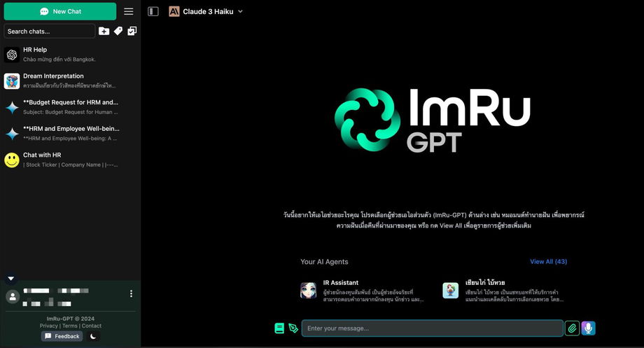Open the Budget Request for HRM chat
644x348 pixels.
70,107
